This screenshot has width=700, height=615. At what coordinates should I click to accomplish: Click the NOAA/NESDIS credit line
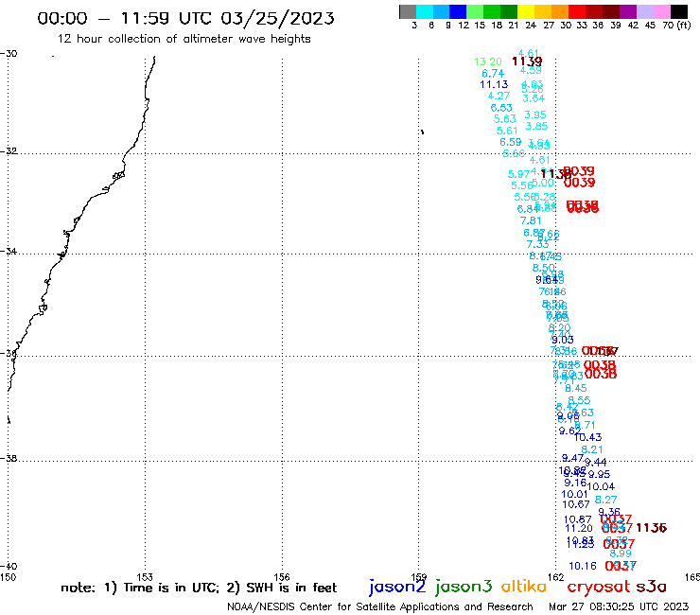(x=380, y=606)
